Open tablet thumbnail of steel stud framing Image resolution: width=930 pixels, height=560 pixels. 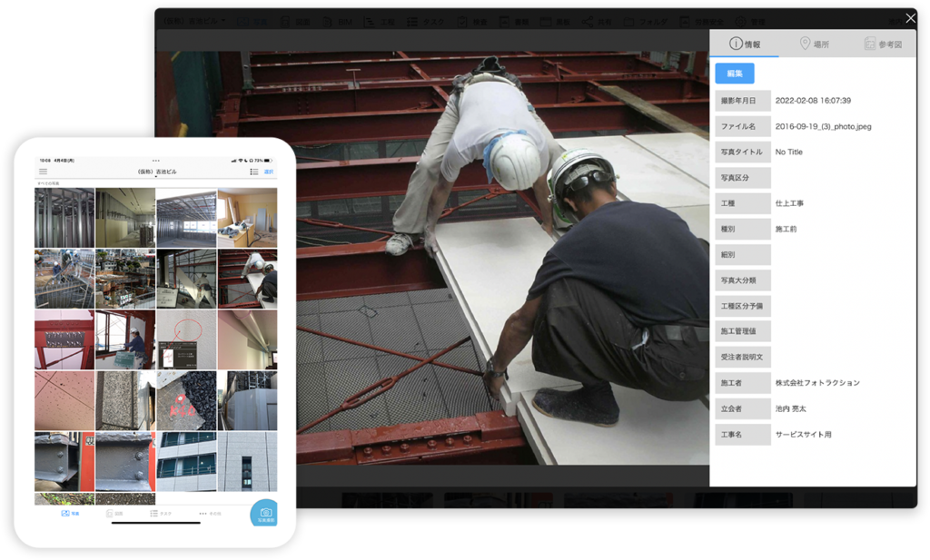64,218
